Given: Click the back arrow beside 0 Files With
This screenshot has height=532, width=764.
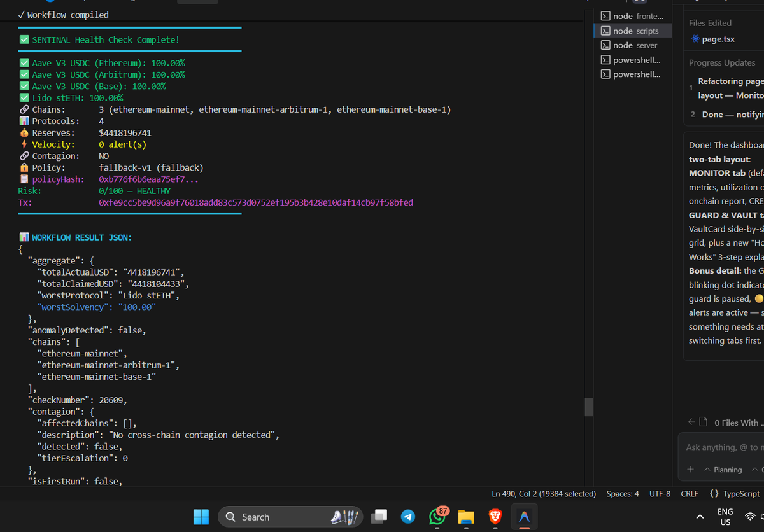Looking at the screenshot, I should coord(691,422).
